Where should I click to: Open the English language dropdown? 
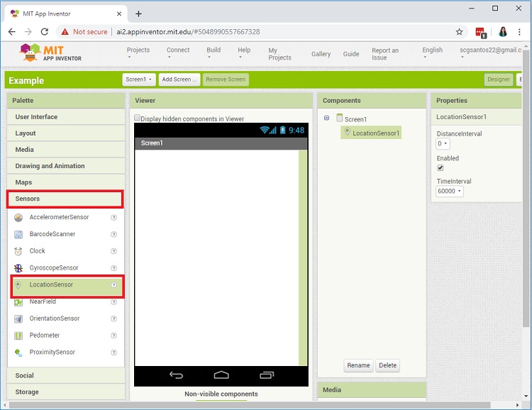coord(432,52)
